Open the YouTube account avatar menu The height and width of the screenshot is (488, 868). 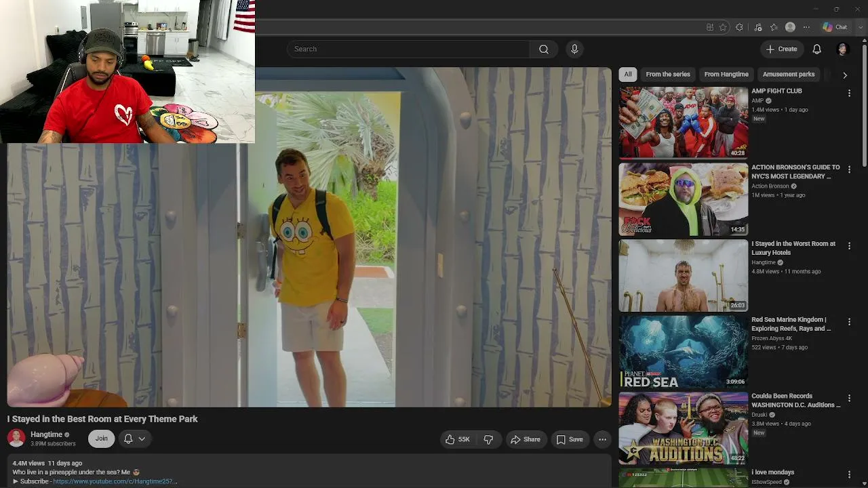[x=843, y=49]
